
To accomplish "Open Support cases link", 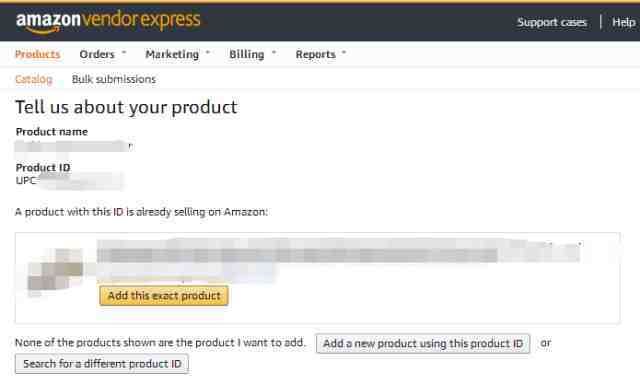I will coord(552,22).
